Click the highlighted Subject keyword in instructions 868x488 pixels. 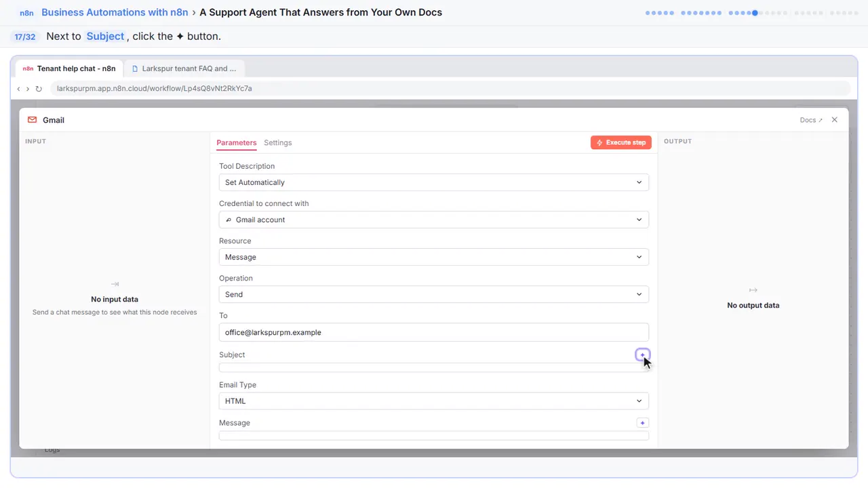click(105, 37)
